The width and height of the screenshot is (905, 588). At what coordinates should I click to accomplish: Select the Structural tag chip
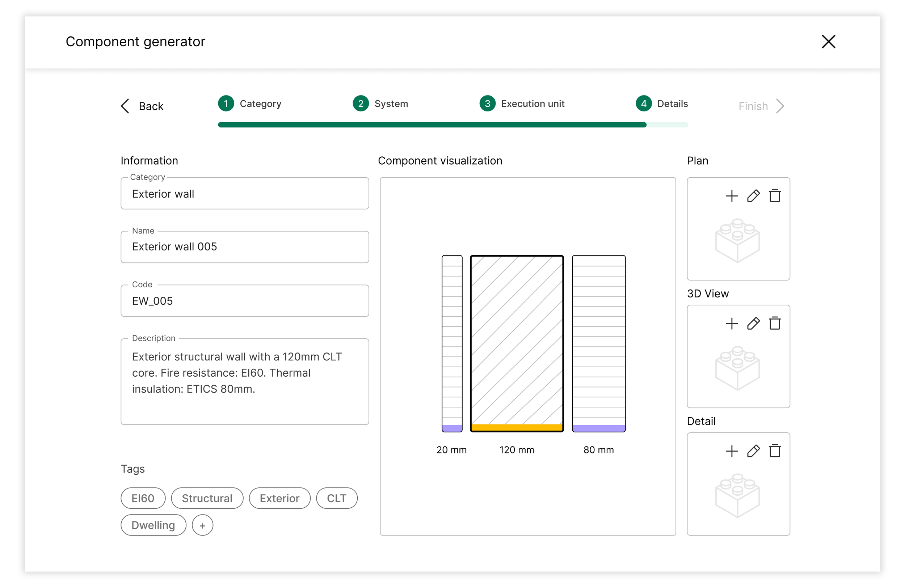click(207, 499)
